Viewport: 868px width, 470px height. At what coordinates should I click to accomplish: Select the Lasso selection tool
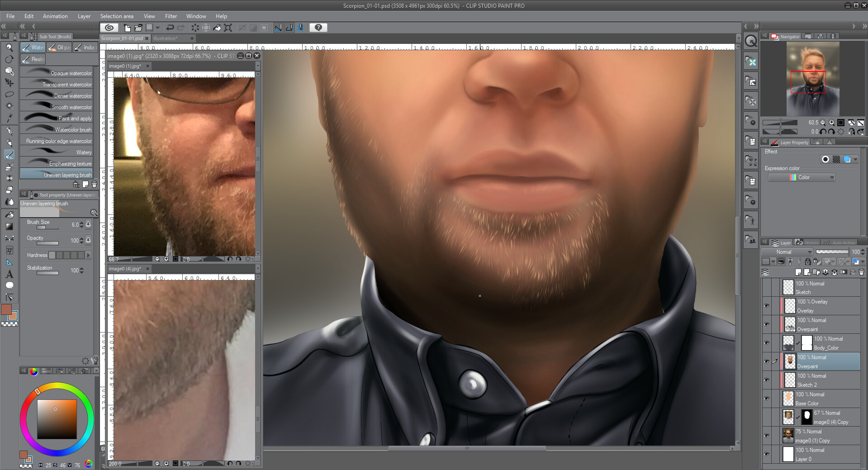(x=9, y=95)
